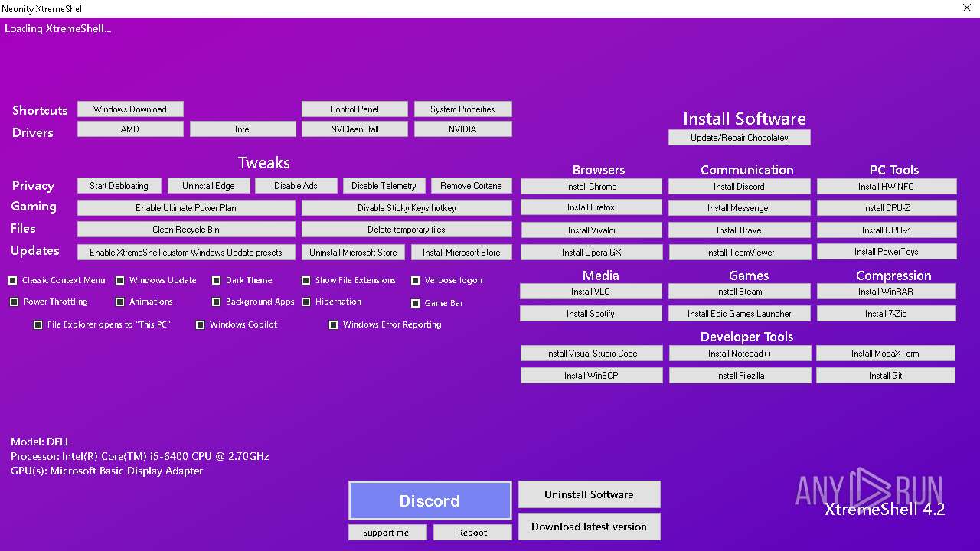Enable XtremeShell custom Windows Update presets
This screenshot has height=551, width=980.
pyautogui.click(x=186, y=253)
